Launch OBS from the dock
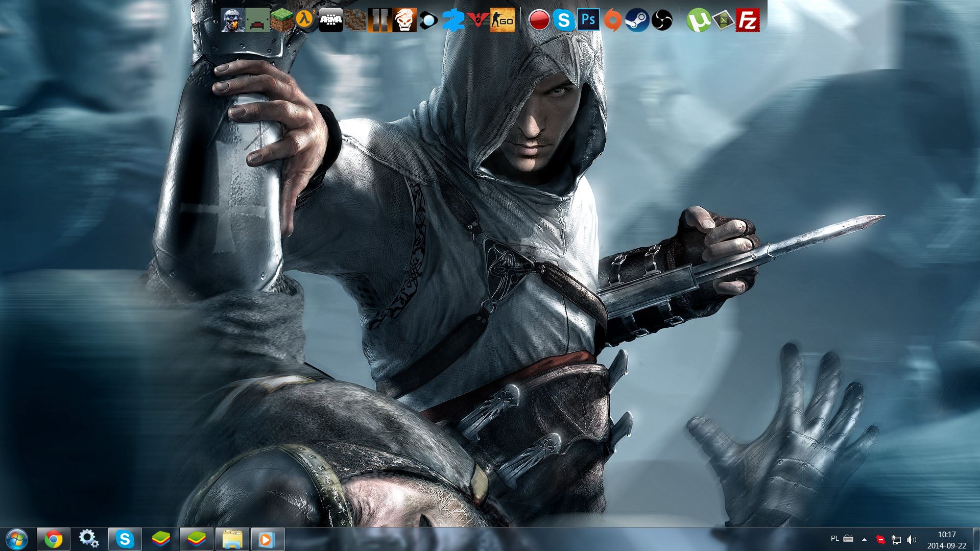 tap(662, 20)
